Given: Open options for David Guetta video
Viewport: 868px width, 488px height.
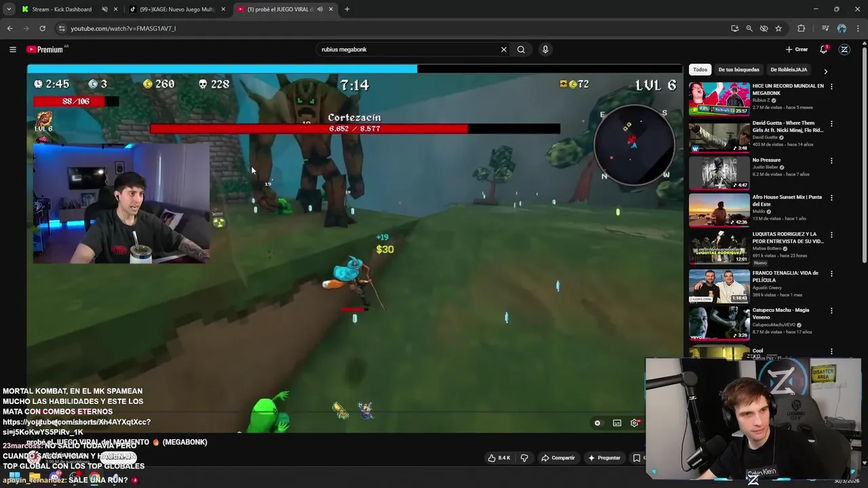Looking at the screenshot, I should pos(831,124).
